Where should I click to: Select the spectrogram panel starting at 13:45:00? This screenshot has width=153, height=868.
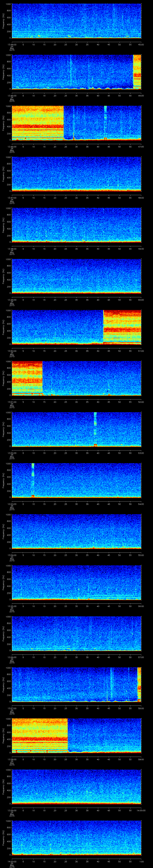click(x=76, y=72)
